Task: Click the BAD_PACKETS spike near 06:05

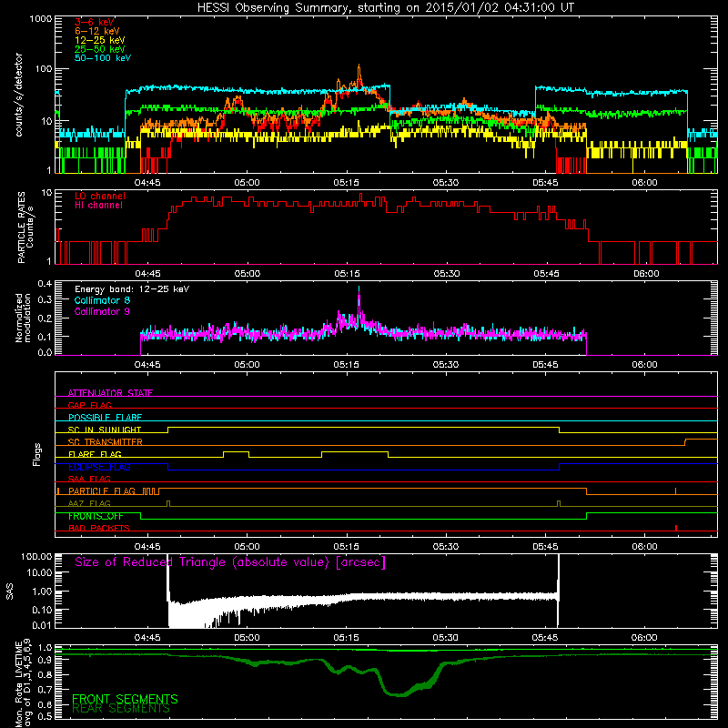Action: pyautogui.click(x=676, y=528)
